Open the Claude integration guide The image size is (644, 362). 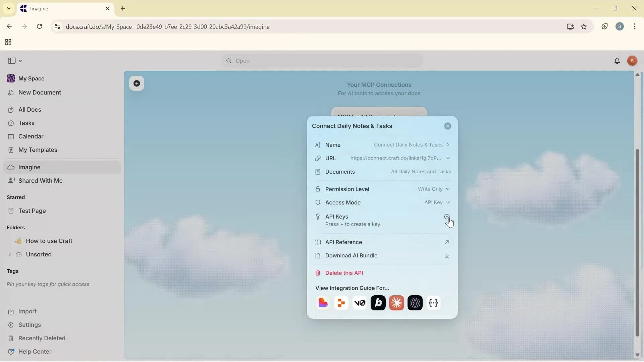point(396,303)
